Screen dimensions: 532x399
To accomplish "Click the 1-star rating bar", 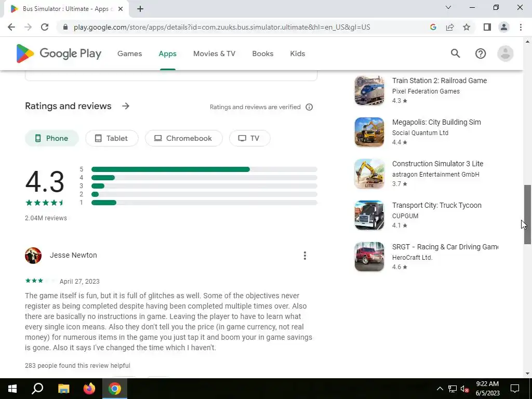I will pos(204,203).
